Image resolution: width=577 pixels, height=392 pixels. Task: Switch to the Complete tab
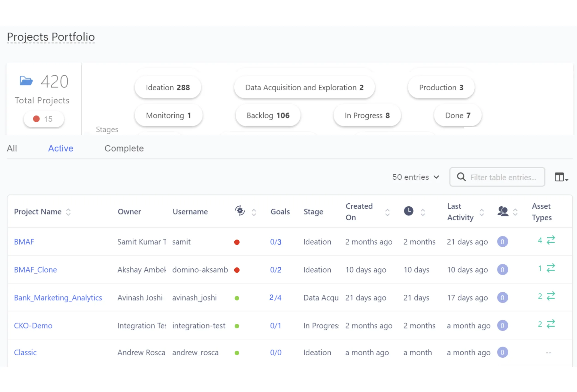pos(124,148)
